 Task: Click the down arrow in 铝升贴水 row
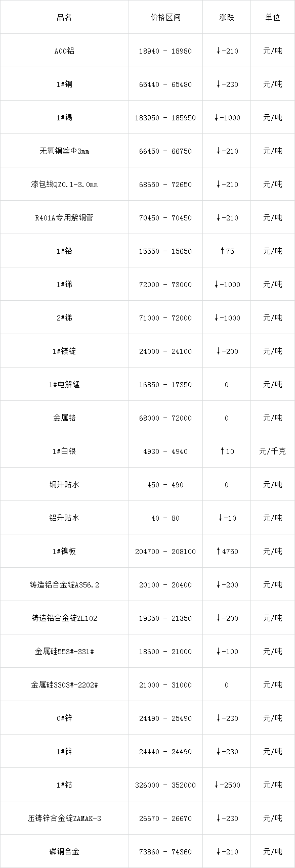pyautogui.click(x=220, y=518)
